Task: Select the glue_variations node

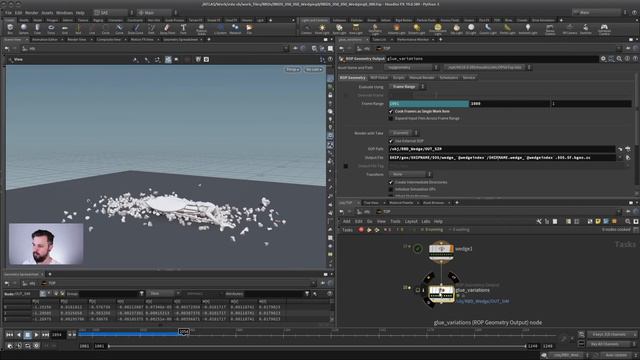Action: coord(441,293)
